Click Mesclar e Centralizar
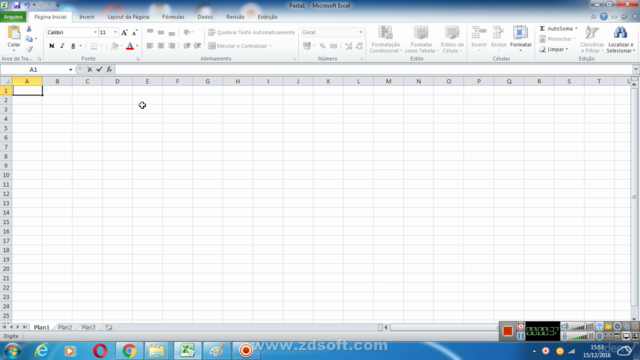The height and width of the screenshot is (360, 640). [240, 46]
